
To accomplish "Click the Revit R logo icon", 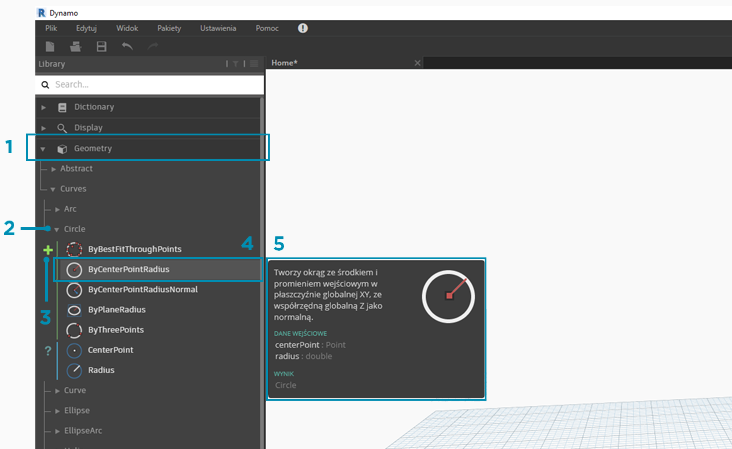I will [42, 13].
